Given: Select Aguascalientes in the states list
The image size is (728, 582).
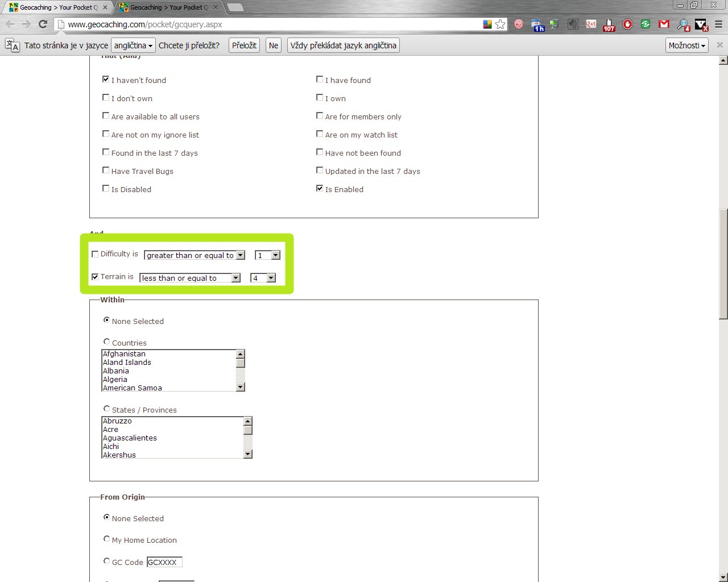Looking at the screenshot, I should point(172,438).
